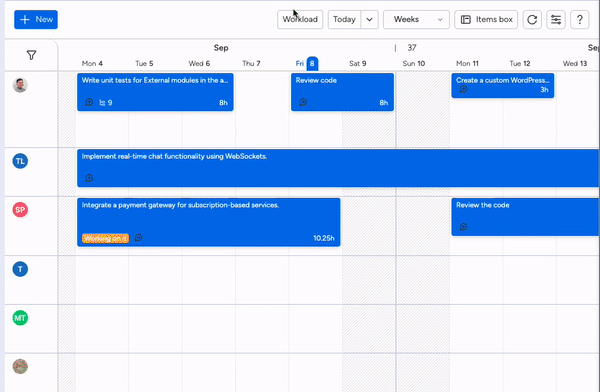Open the help question mark icon
This screenshot has height=392, width=600.
[580, 20]
